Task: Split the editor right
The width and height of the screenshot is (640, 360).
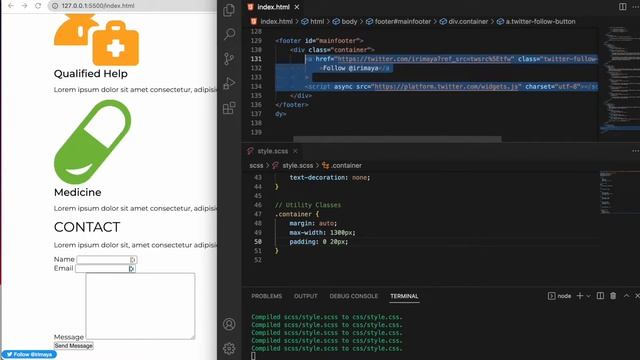Action: pyautogui.click(x=622, y=7)
